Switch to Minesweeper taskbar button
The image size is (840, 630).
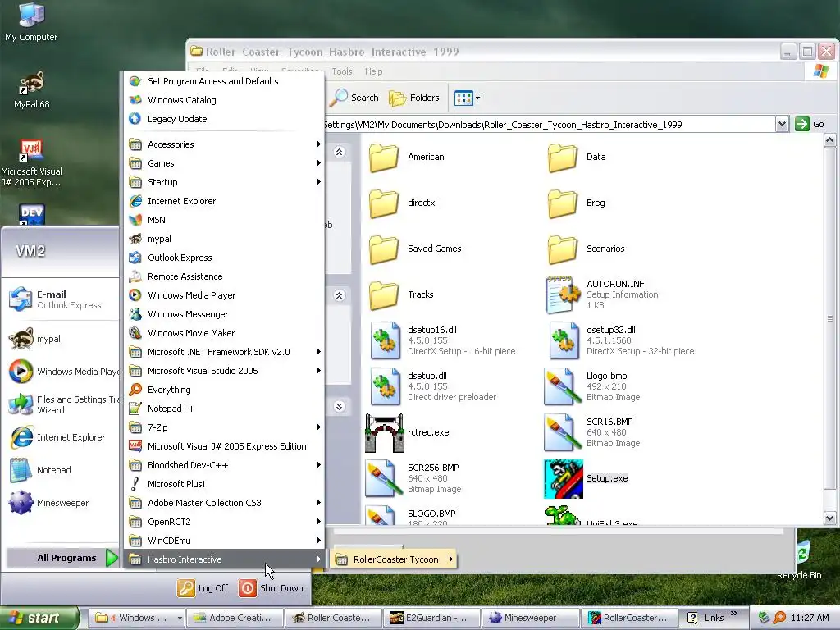coord(531,618)
